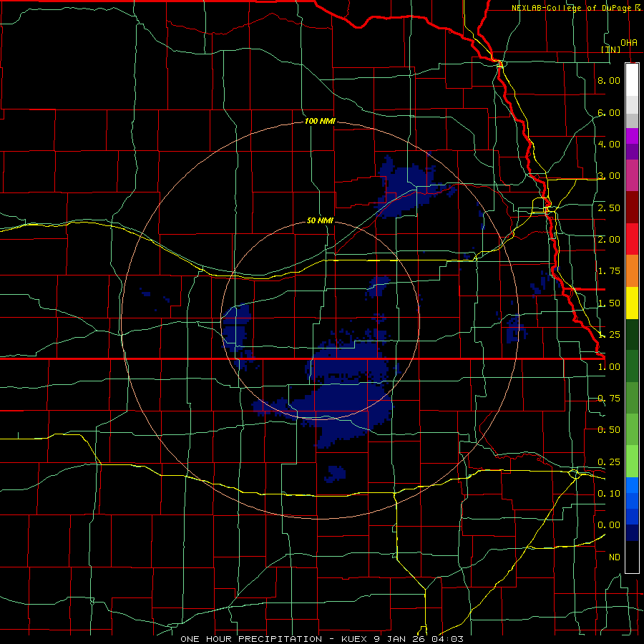Select the bright red legend swatch

coord(632,239)
